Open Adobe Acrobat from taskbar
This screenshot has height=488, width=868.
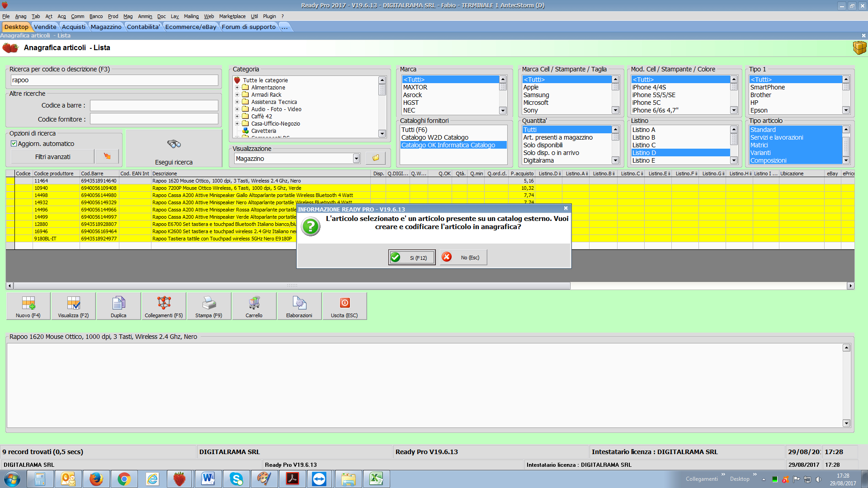click(x=292, y=479)
